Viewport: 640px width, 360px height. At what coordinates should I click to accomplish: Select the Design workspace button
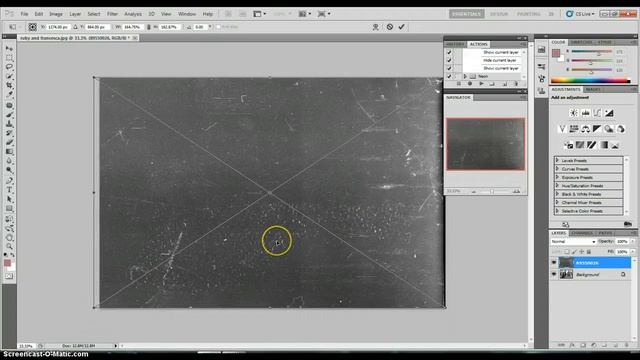click(x=499, y=14)
